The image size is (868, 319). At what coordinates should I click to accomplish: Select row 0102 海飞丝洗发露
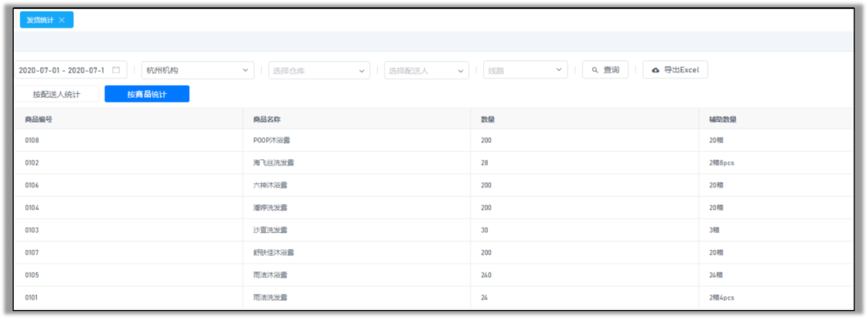[x=434, y=163]
